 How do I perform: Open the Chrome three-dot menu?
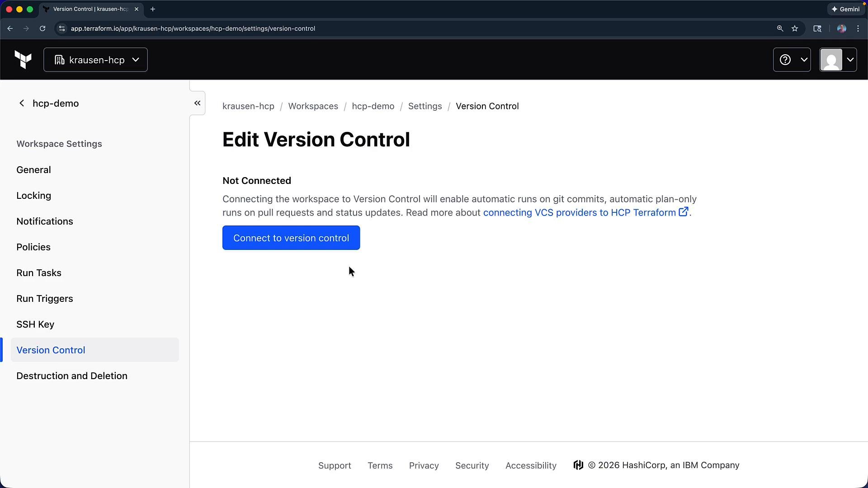pos(858,28)
